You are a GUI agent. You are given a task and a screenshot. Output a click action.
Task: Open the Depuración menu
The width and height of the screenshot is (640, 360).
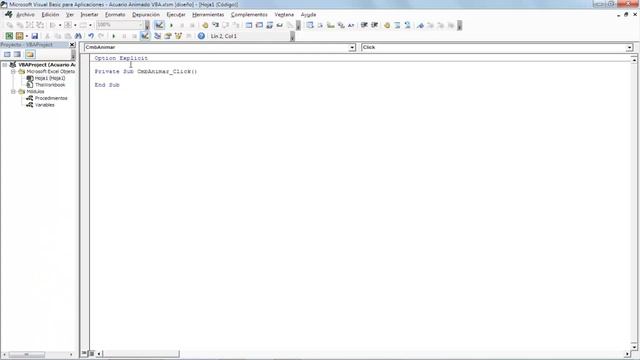click(146, 15)
